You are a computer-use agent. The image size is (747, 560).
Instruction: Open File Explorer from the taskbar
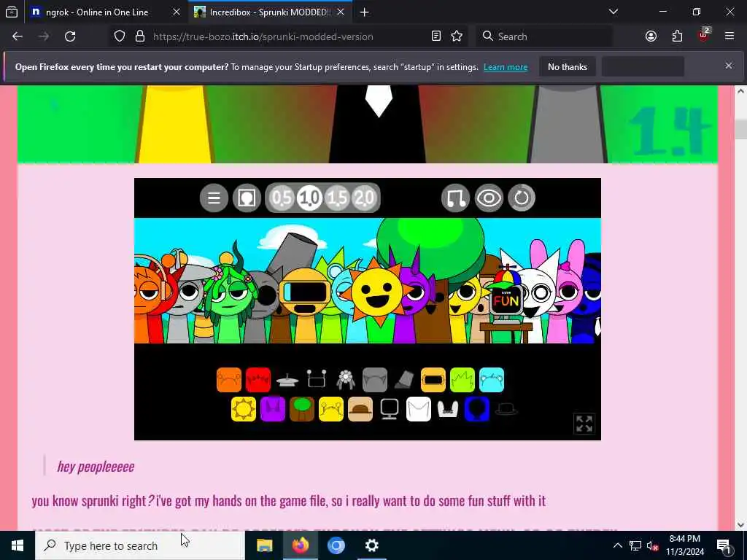tap(264, 545)
